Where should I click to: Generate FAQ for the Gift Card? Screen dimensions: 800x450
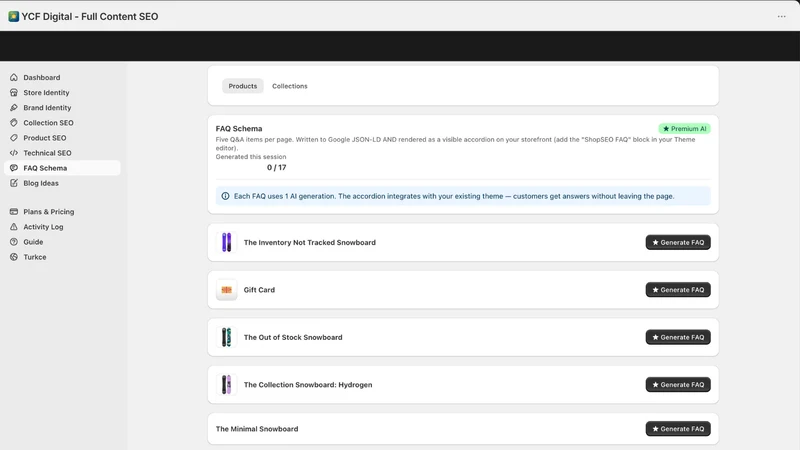678,290
